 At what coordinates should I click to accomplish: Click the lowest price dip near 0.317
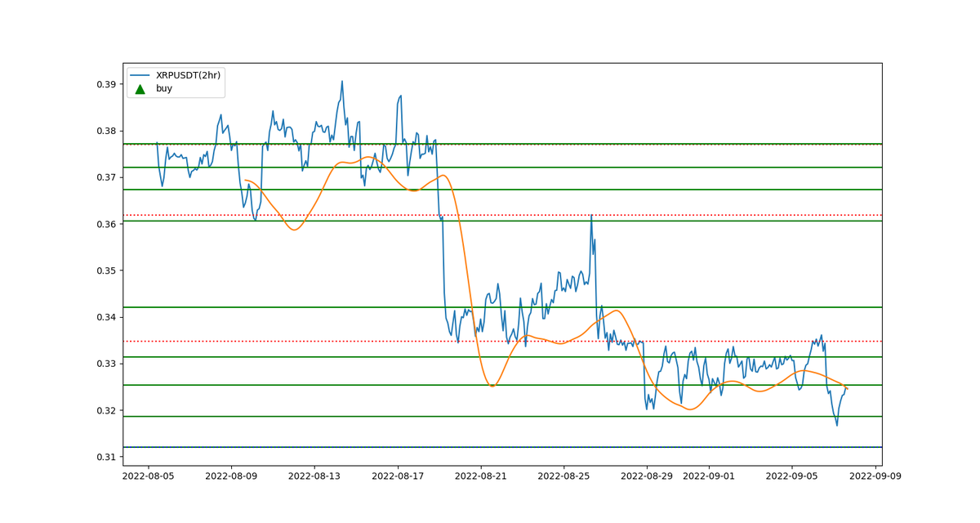coord(837,425)
